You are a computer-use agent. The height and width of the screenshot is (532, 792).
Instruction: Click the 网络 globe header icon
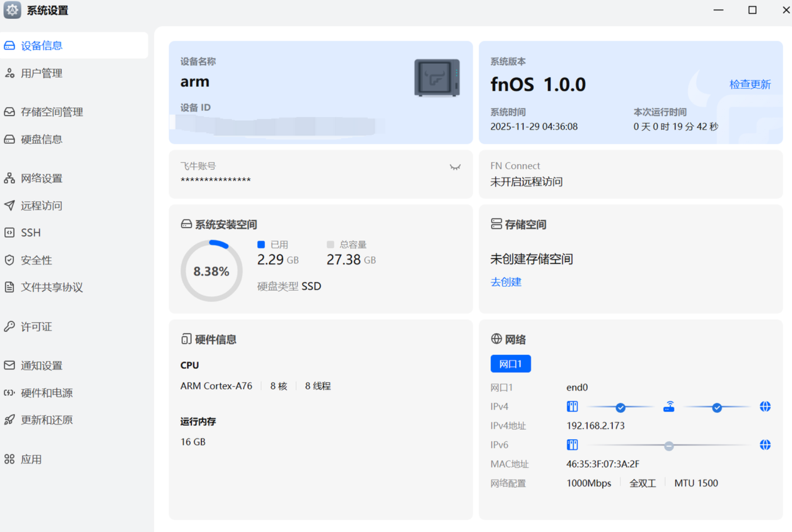pyautogui.click(x=496, y=339)
